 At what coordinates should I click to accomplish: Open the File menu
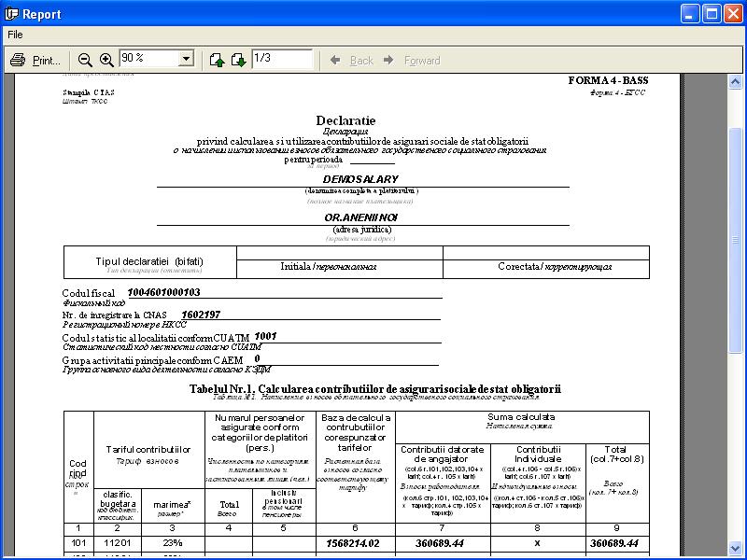[x=15, y=35]
